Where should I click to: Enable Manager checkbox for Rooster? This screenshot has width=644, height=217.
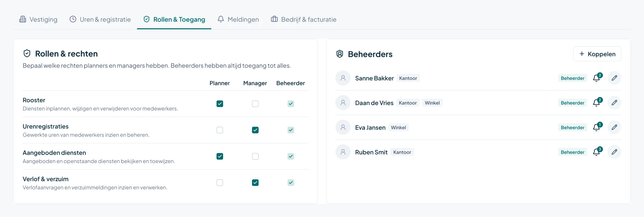pyautogui.click(x=255, y=104)
